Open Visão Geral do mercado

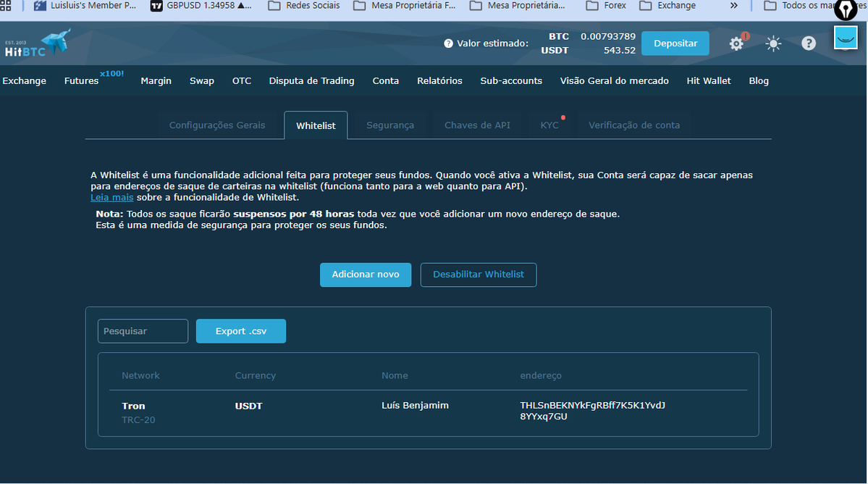click(615, 81)
